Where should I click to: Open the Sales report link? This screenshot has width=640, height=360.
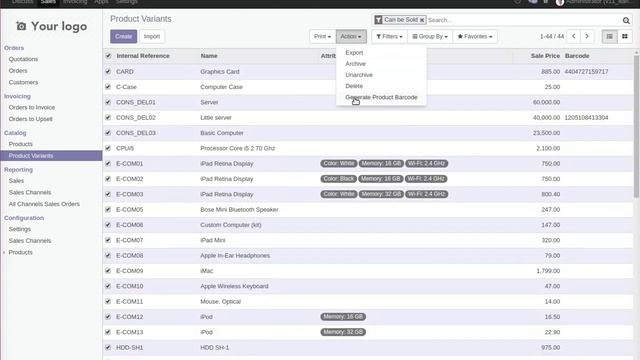(x=16, y=181)
